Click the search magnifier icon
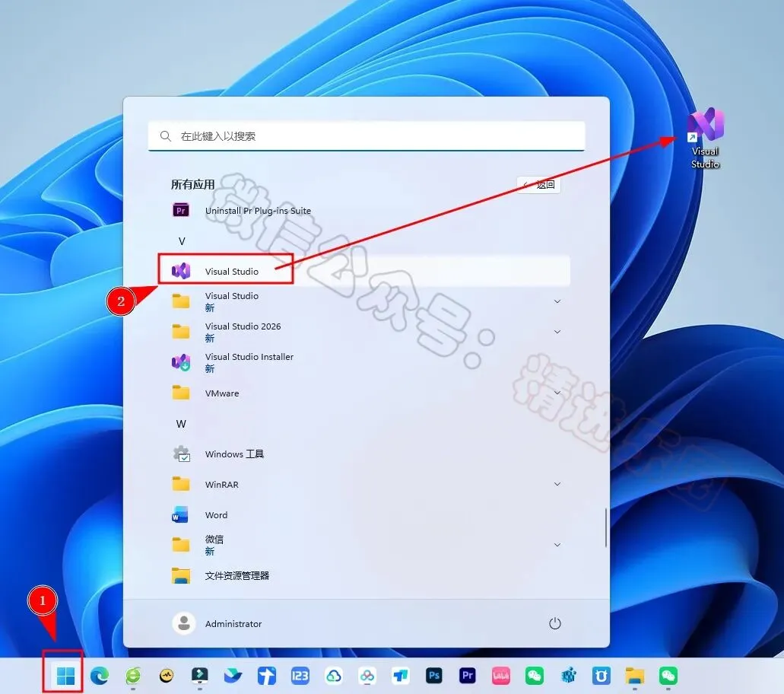Screen dimensions: 784x694 pyautogui.click(x=166, y=136)
